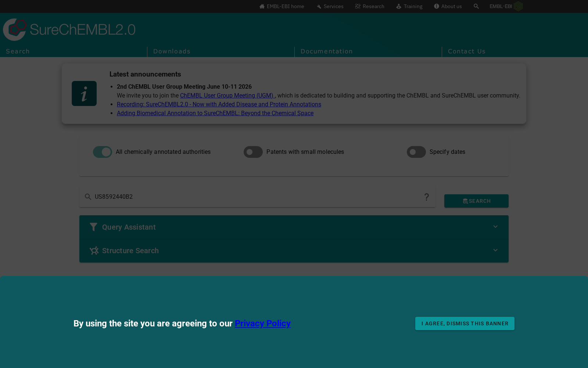Click the Structure Search molecule icon
The image size is (588, 368).
94,251
